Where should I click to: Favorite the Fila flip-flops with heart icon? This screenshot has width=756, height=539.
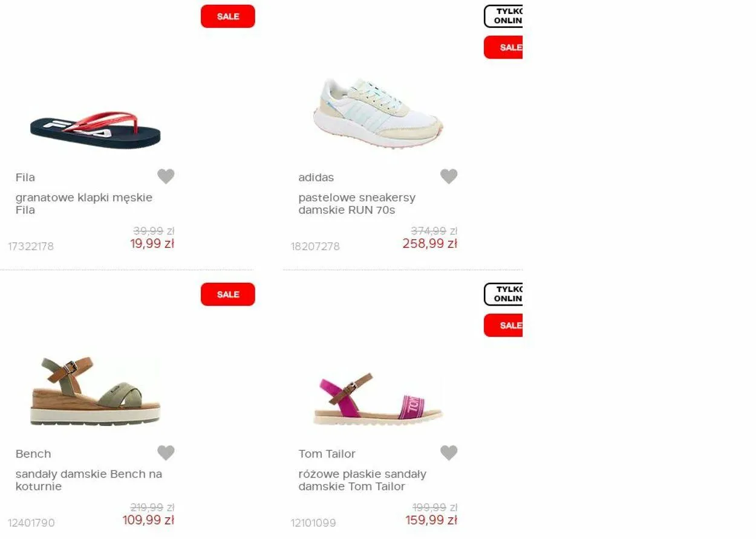tap(166, 176)
